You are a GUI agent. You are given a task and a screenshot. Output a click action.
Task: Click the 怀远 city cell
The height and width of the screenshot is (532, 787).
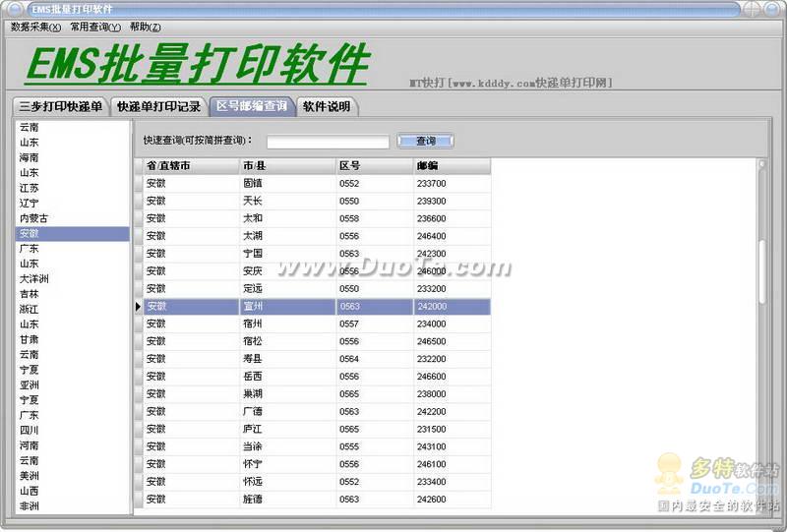tap(287, 482)
